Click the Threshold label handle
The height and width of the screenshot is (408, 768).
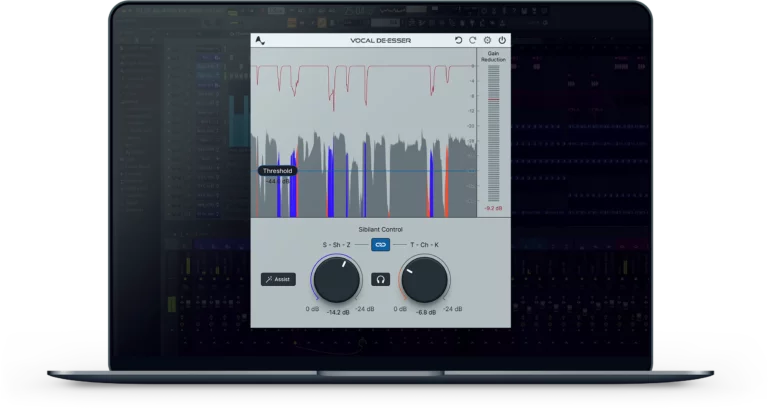(277, 171)
